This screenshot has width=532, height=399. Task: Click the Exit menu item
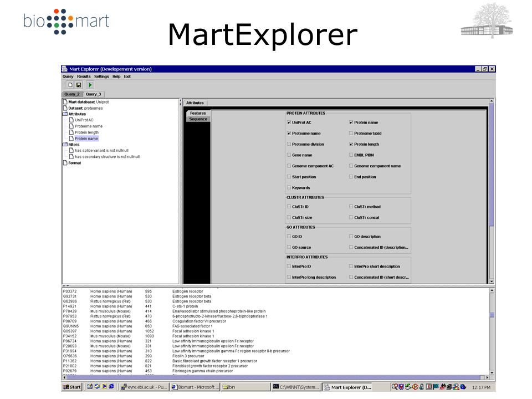tap(127, 76)
